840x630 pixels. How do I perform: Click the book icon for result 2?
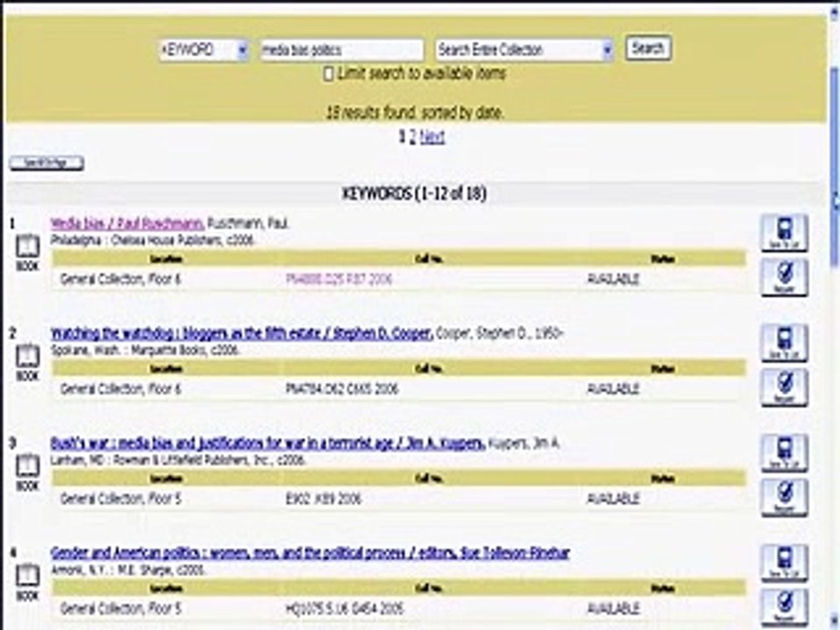coord(27,356)
